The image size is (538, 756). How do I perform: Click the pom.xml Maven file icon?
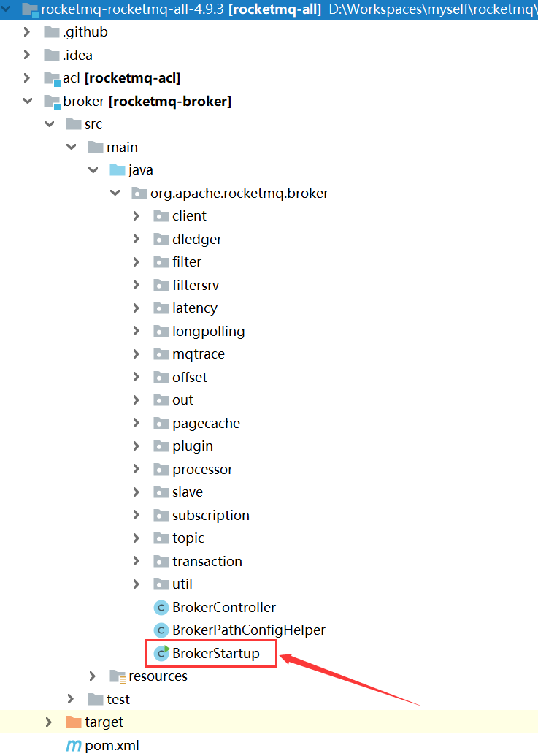tap(74, 745)
